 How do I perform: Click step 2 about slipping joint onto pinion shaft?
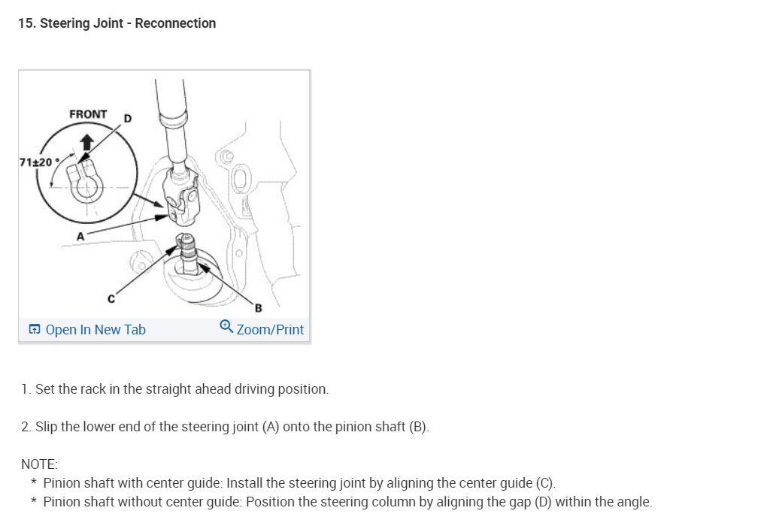tap(225, 427)
